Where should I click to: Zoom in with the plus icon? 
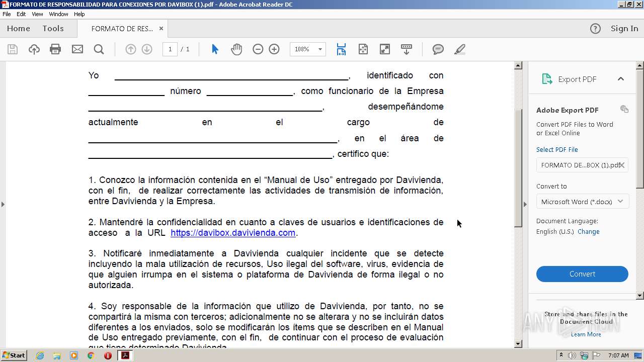(274, 49)
